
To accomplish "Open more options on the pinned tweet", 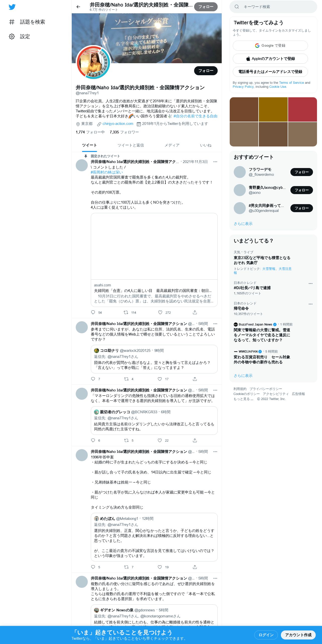I will (215, 162).
